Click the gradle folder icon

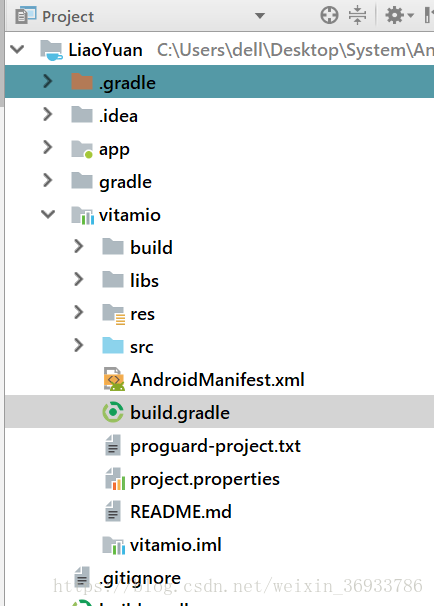pos(82,180)
